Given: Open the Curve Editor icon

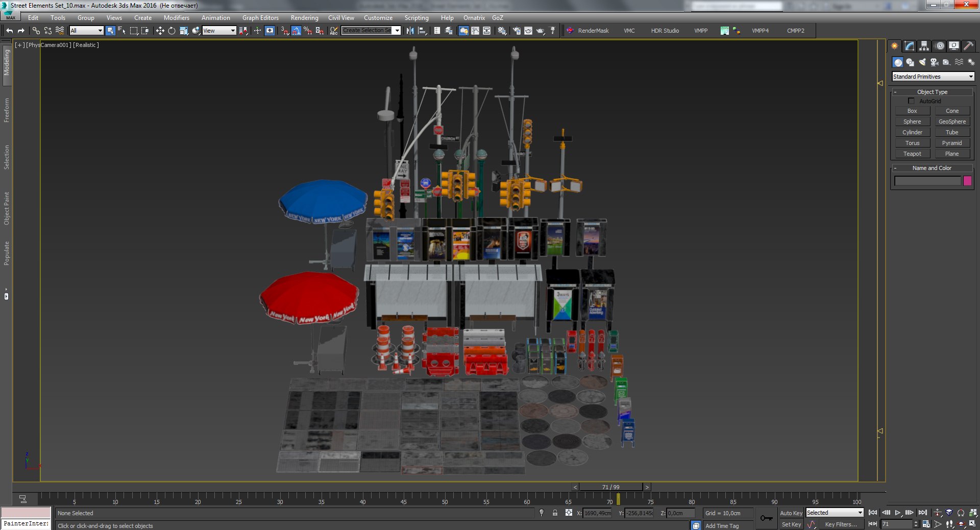Looking at the screenshot, I should pyautogui.click(x=475, y=31).
